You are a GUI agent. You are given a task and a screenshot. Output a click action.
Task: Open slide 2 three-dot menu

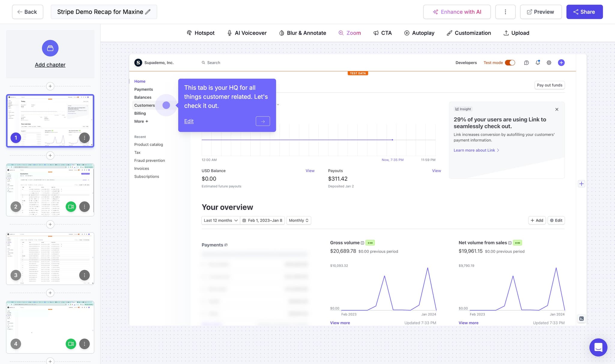click(84, 207)
